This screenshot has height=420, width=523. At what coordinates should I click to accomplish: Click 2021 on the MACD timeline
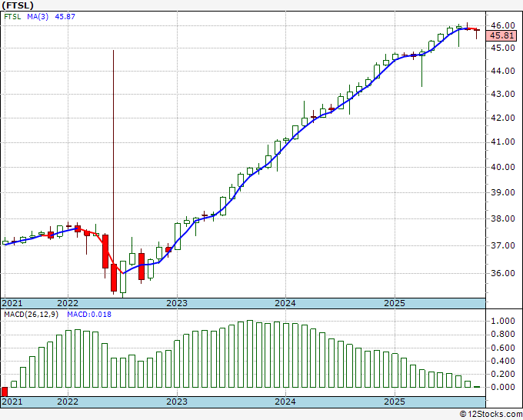12,402
